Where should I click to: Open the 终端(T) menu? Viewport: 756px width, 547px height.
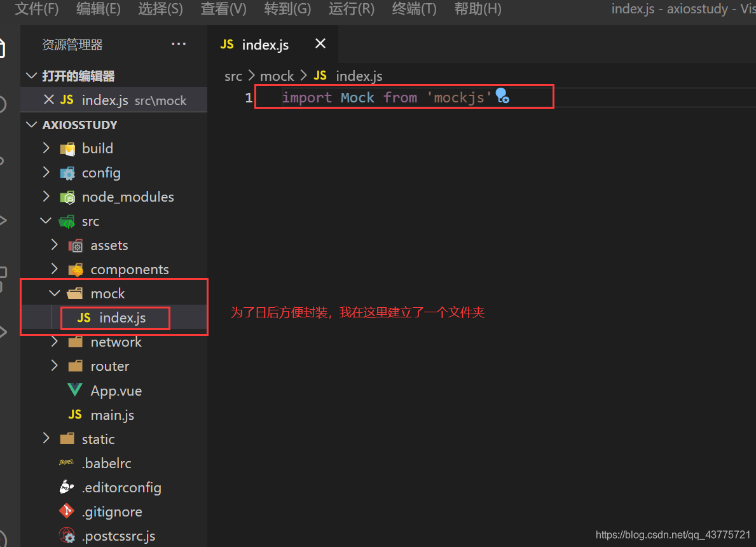[x=414, y=9]
